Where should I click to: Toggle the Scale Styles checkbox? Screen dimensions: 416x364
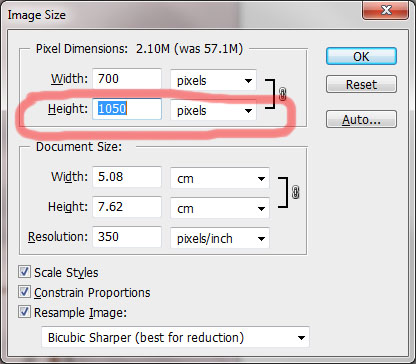24,272
